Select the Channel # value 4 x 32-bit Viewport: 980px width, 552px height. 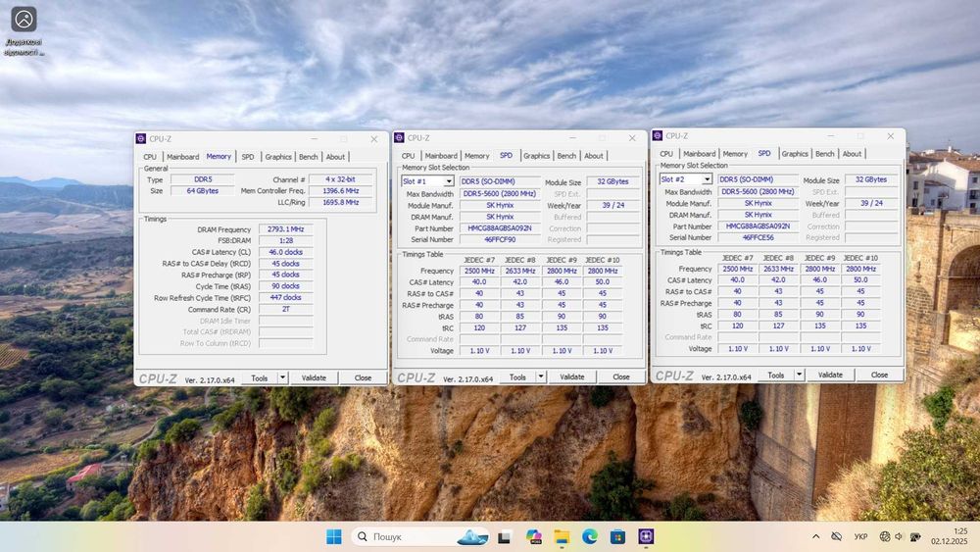click(341, 179)
